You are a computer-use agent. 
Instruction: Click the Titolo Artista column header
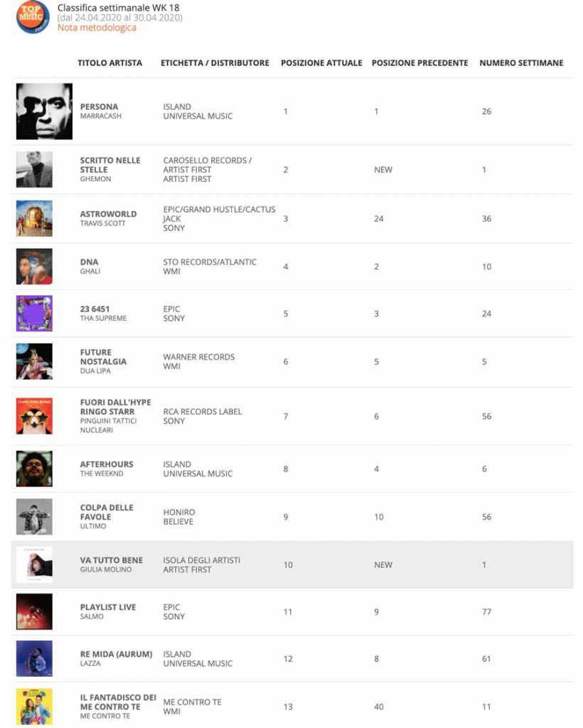coord(110,63)
